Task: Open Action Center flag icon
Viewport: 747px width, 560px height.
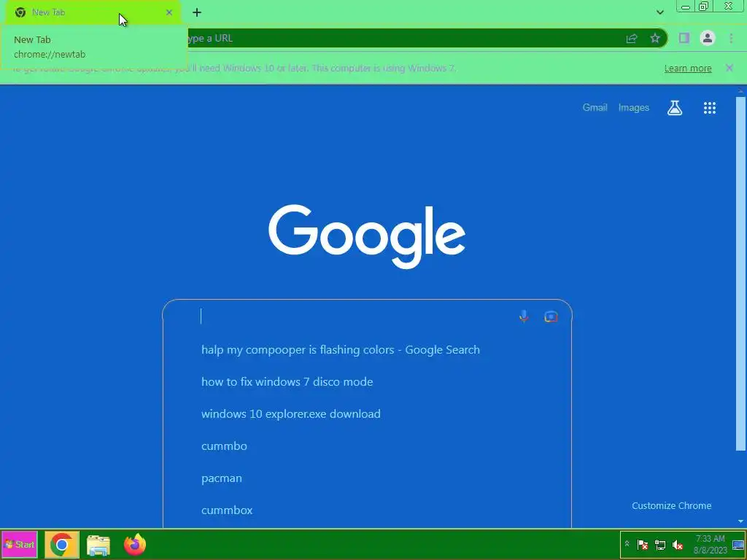Action: click(642, 545)
